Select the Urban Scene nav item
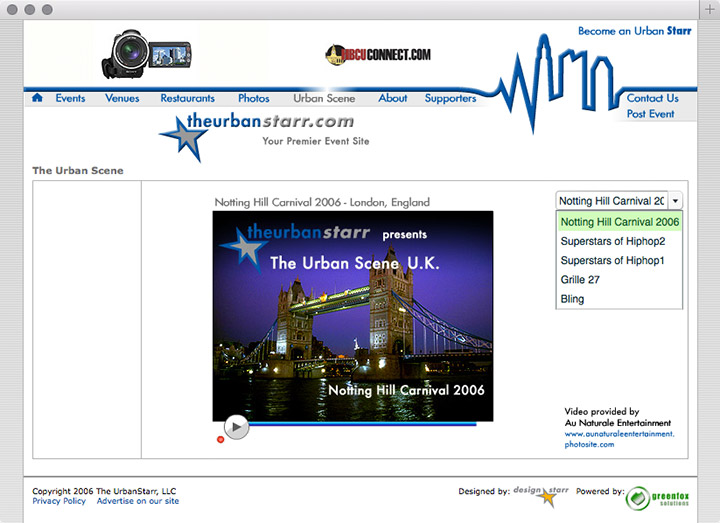This screenshot has height=523, width=720. tap(324, 98)
